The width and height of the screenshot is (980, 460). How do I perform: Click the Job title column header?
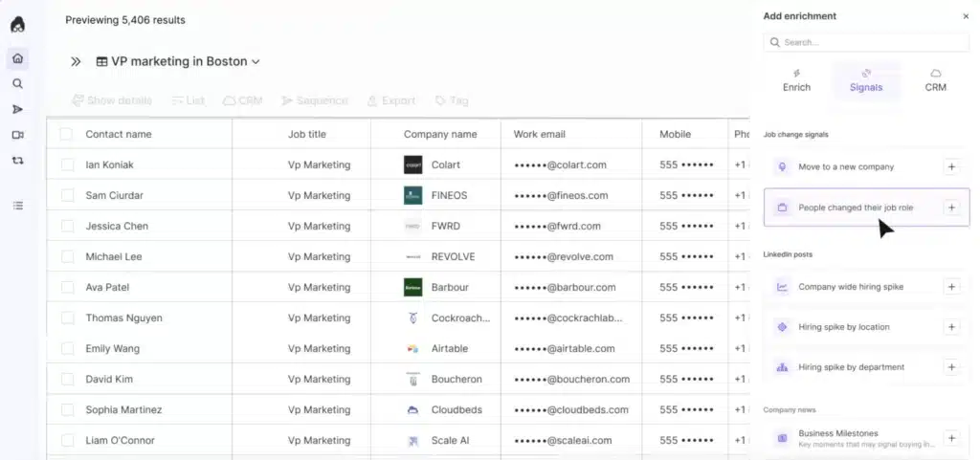[x=307, y=134]
